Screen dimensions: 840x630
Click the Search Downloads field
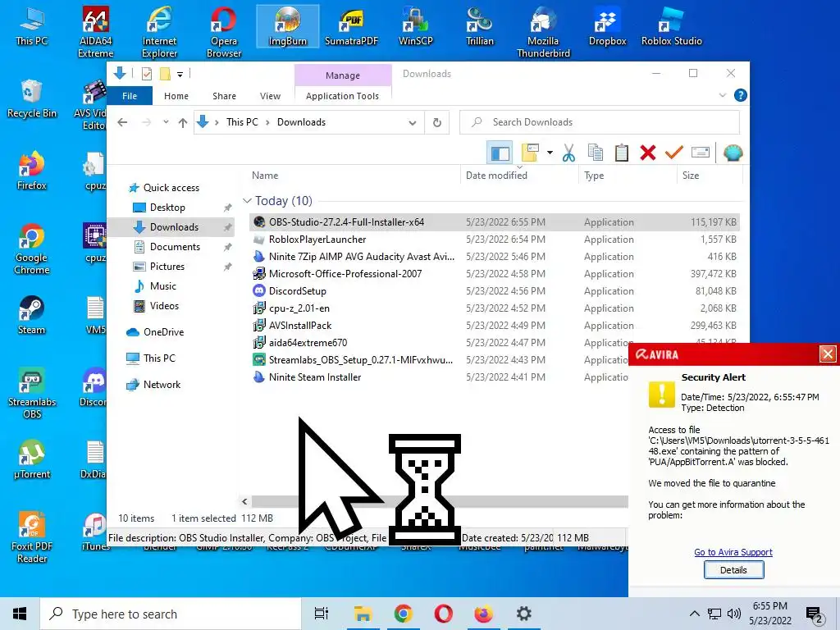600,122
